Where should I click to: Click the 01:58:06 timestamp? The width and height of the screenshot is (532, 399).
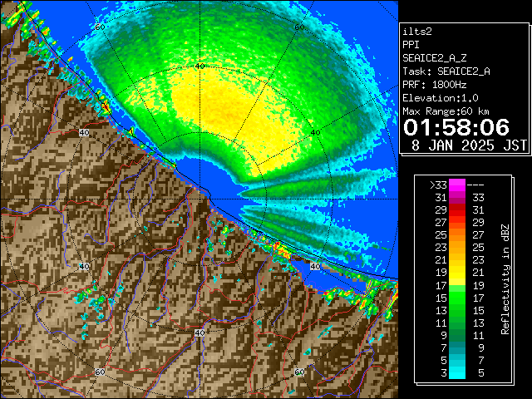tap(456, 127)
